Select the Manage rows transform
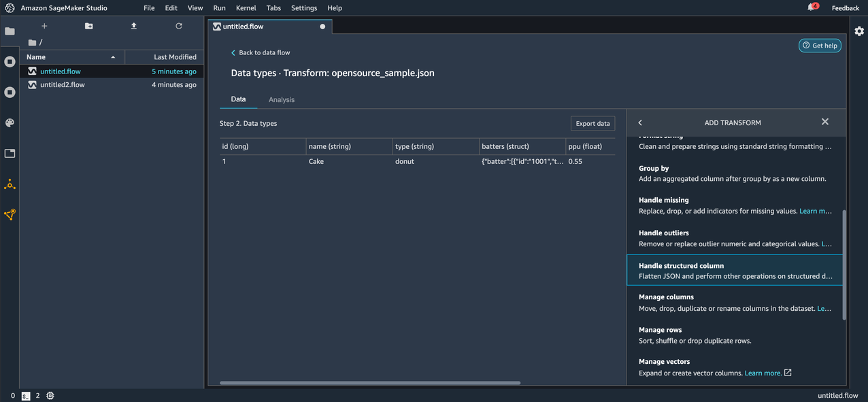This screenshot has width=868, height=402. 735,335
